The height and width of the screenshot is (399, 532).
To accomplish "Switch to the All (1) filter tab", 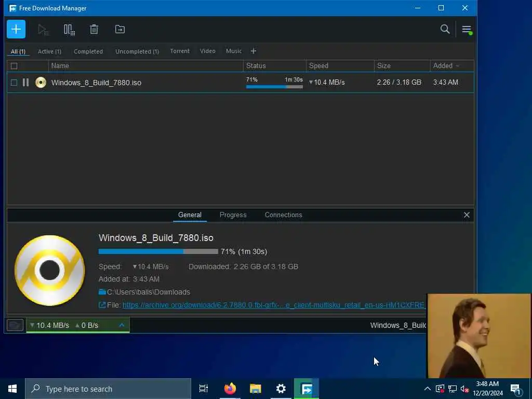I will pyautogui.click(x=18, y=51).
